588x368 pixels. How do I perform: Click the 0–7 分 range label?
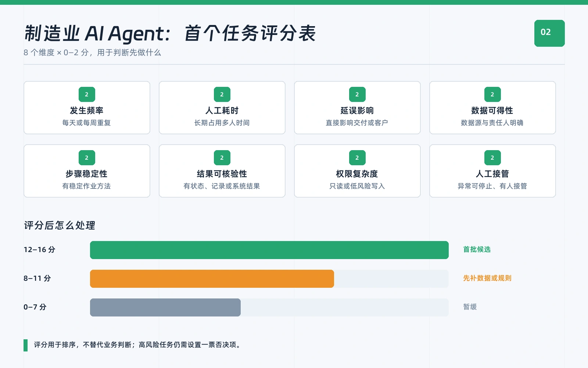35,307
